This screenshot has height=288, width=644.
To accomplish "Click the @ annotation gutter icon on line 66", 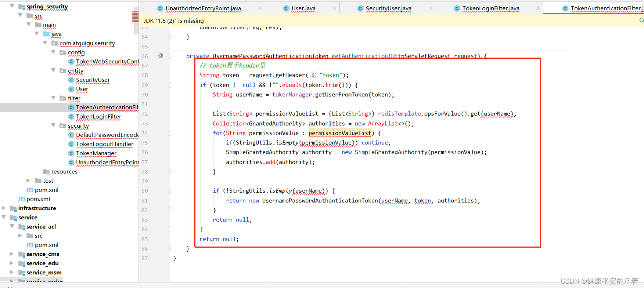I will click(x=161, y=55).
